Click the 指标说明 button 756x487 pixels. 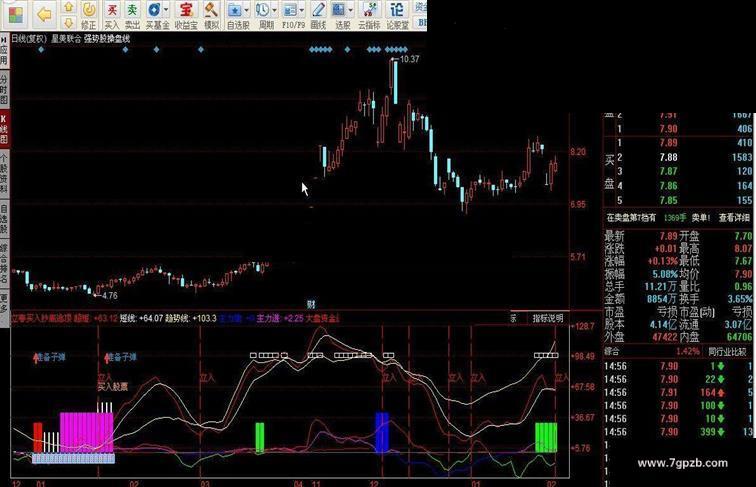548,318
